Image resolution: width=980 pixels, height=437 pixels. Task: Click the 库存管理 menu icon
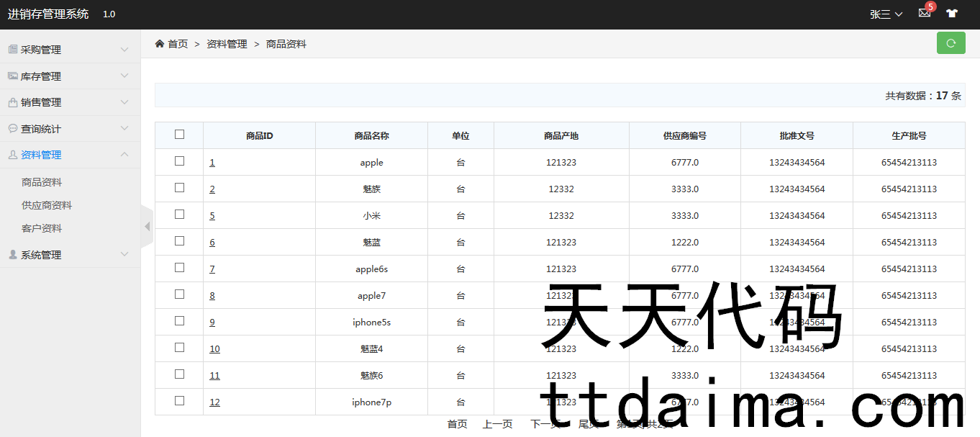pyautogui.click(x=13, y=76)
